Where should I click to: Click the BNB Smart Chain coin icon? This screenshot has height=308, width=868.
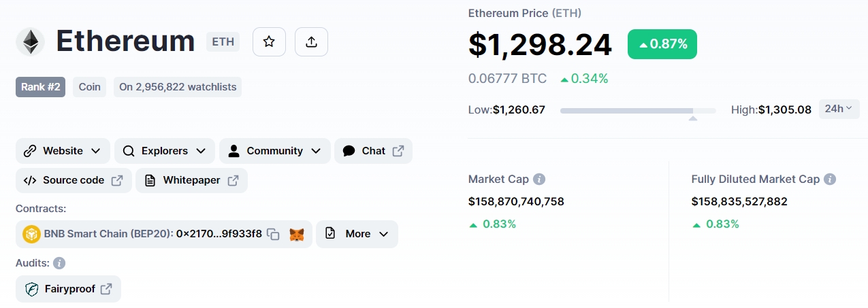pyautogui.click(x=31, y=234)
